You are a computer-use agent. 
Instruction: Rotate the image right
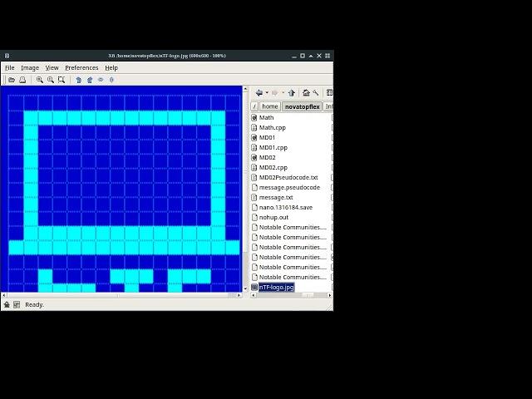coord(90,80)
